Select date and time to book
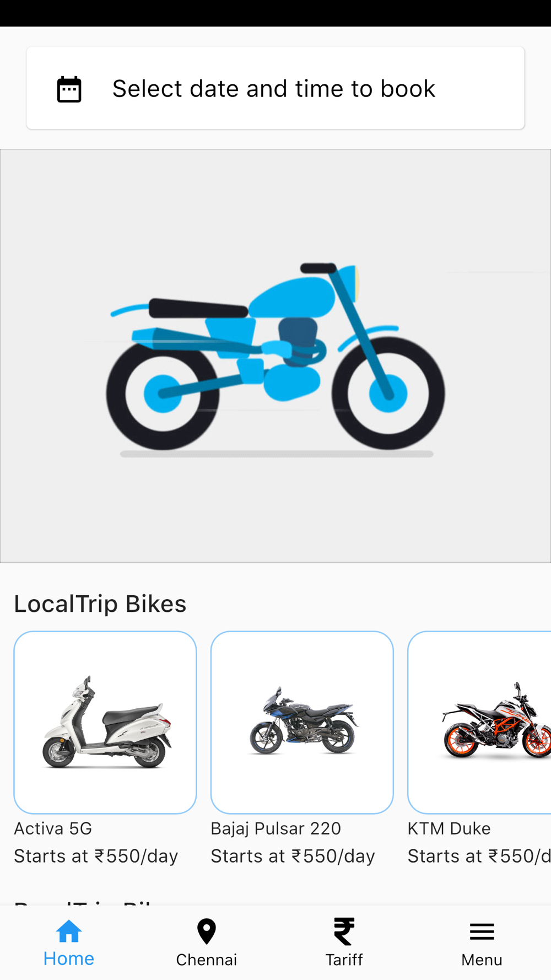Screen dimensions: 551x980 pos(275,88)
